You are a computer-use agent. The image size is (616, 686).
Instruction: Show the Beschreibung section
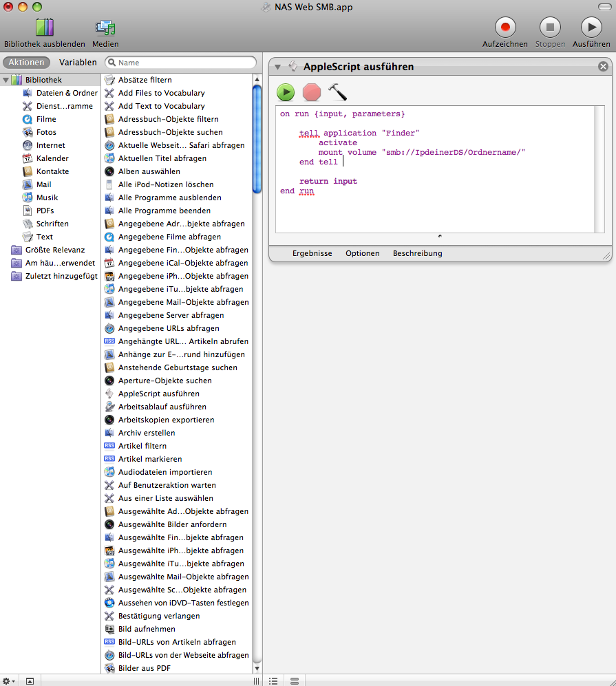click(x=417, y=253)
